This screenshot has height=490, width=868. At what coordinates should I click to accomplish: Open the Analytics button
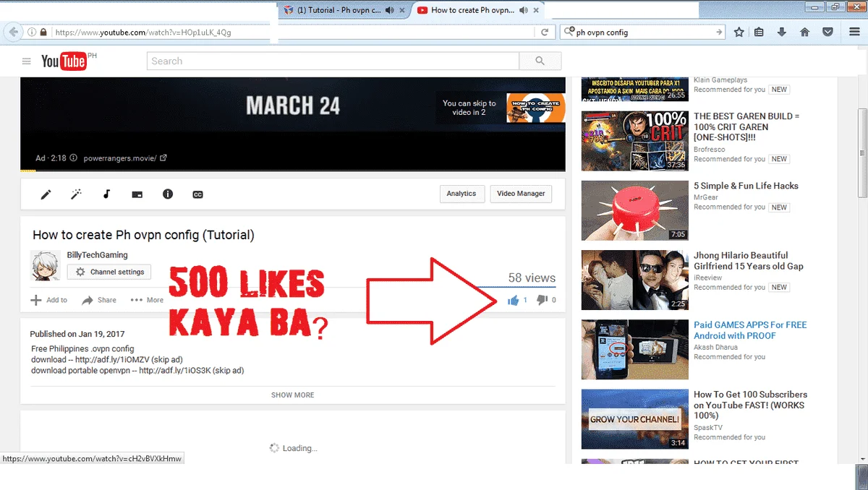[x=461, y=194]
